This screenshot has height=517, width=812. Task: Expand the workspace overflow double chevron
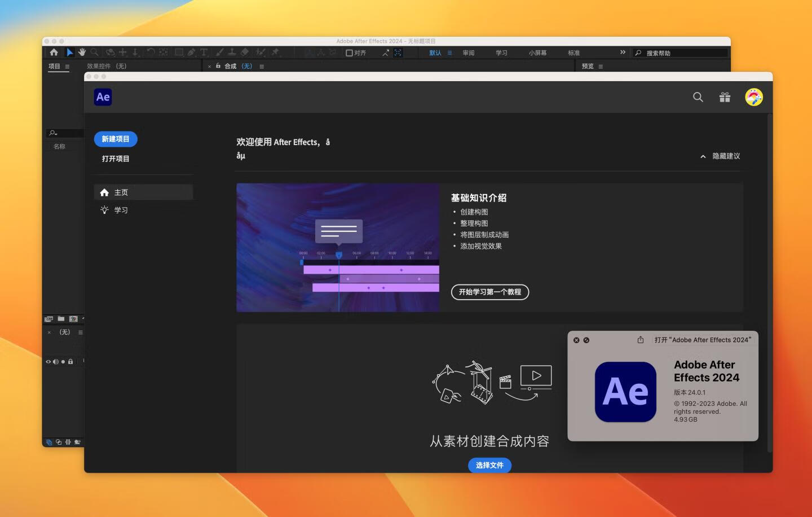pyautogui.click(x=623, y=52)
